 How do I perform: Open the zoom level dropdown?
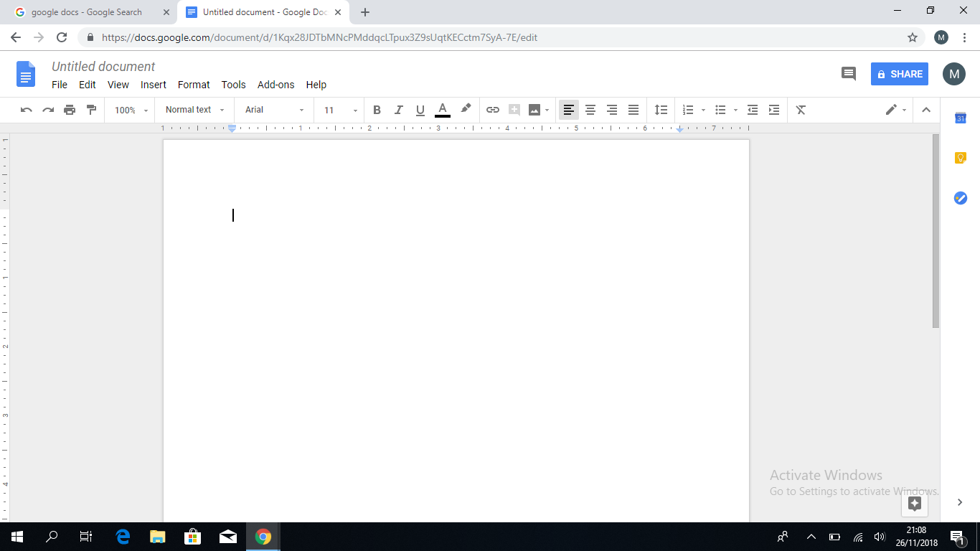coord(129,110)
